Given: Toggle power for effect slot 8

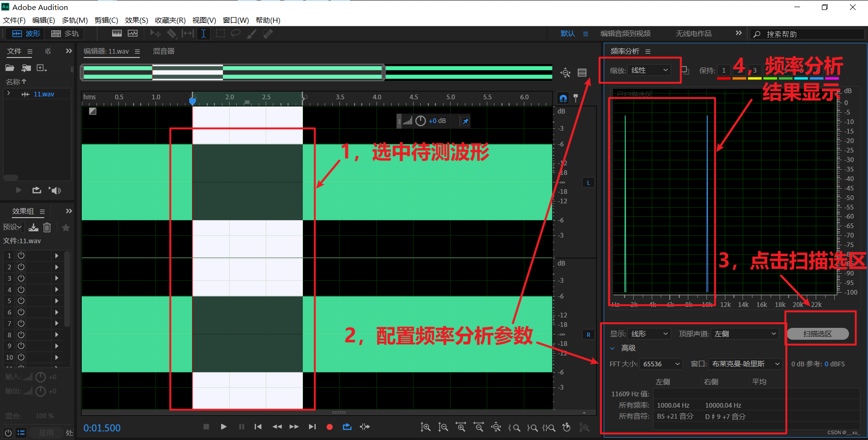Looking at the screenshot, I should (21, 335).
